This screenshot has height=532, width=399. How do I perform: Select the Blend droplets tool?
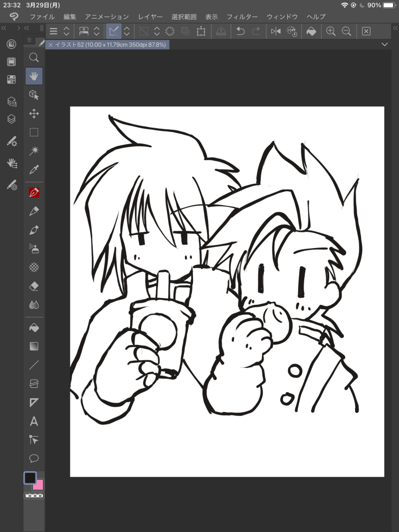[34, 305]
